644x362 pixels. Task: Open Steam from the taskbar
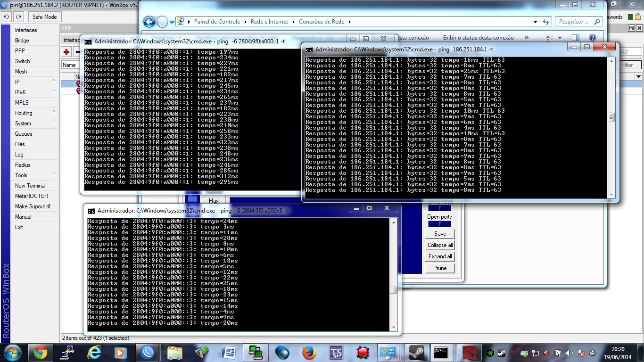(417, 353)
